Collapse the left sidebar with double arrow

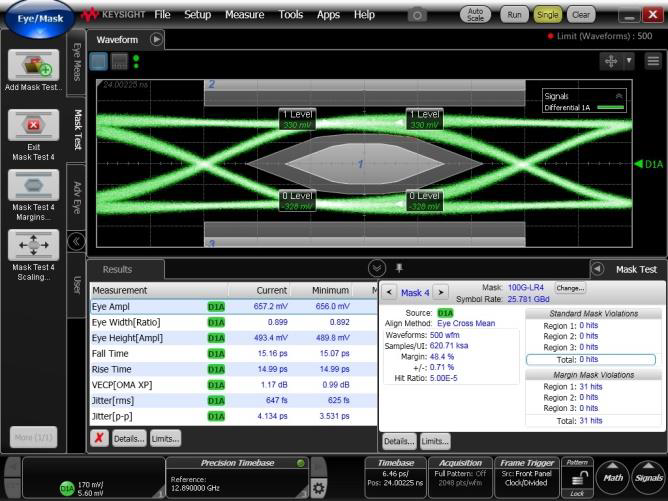click(x=75, y=241)
